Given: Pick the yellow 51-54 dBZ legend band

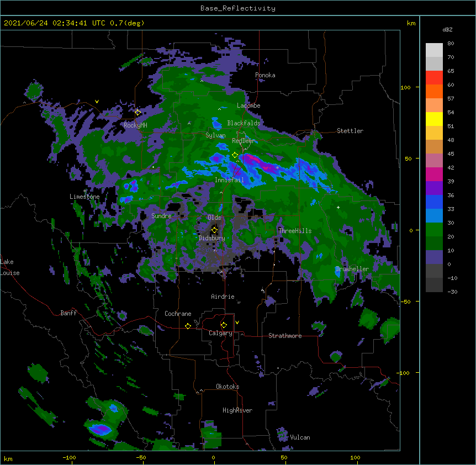Looking at the screenshot, I should [x=434, y=119].
